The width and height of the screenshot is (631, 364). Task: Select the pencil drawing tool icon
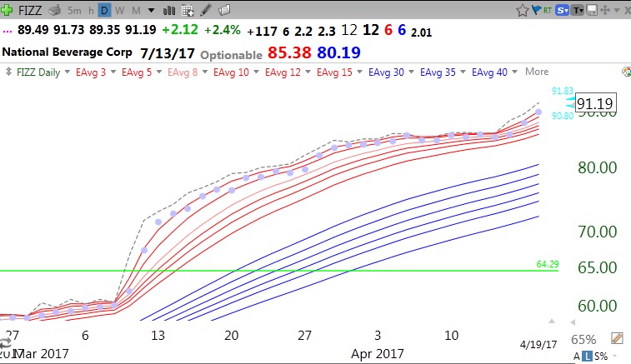(x=206, y=10)
